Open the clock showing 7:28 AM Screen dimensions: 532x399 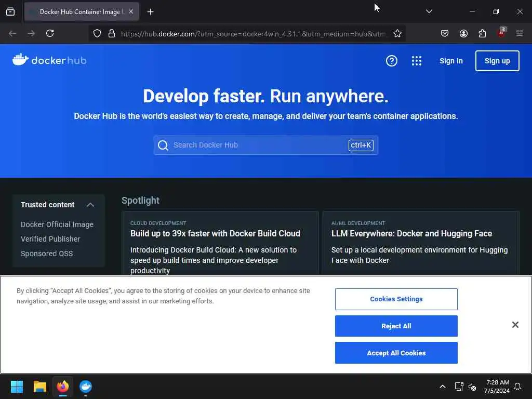497,387
